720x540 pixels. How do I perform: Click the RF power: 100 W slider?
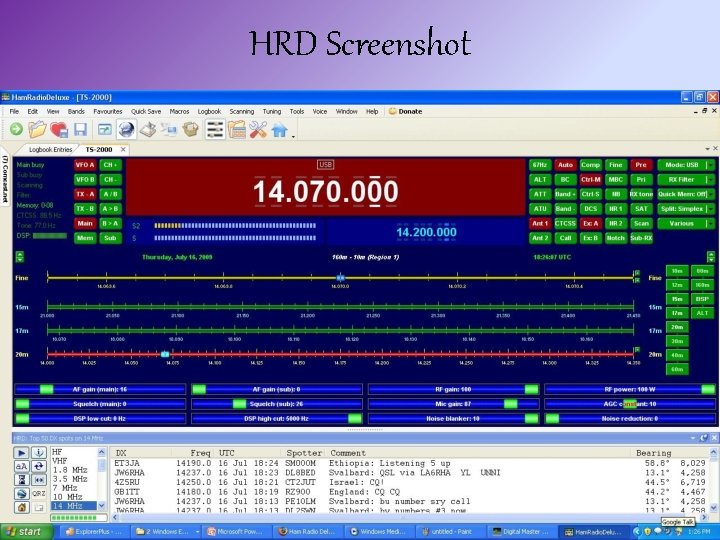point(630,389)
